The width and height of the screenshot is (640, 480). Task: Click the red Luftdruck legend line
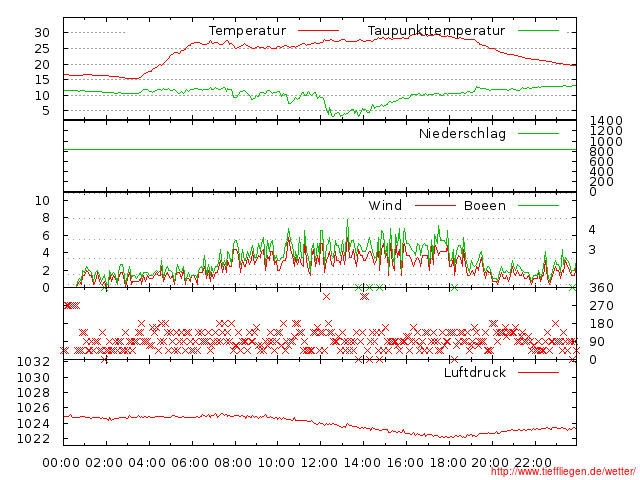click(x=538, y=372)
